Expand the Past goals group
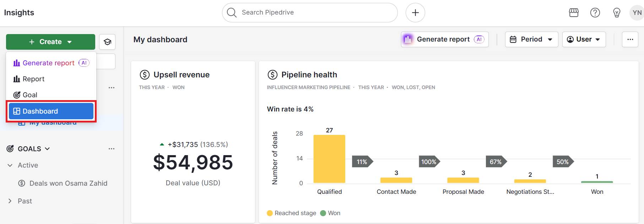 10,201
